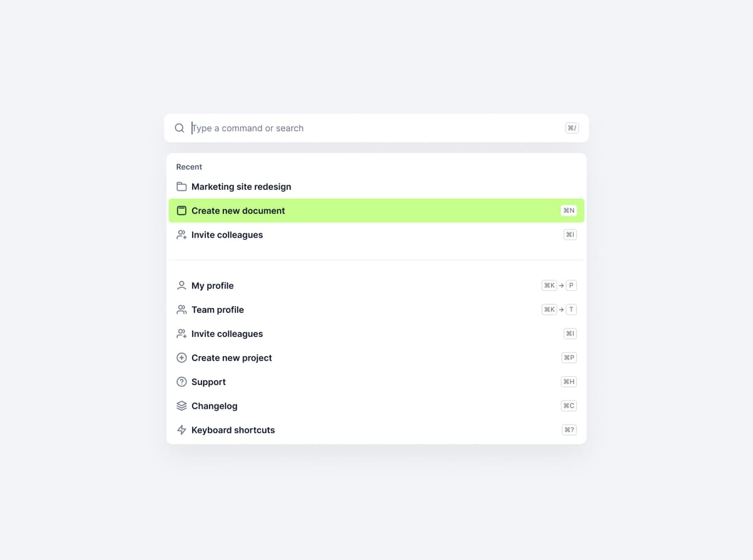The width and height of the screenshot is (753, 560).
Task: Click the group icon beside Team profile
Action: tap(181, 310)
